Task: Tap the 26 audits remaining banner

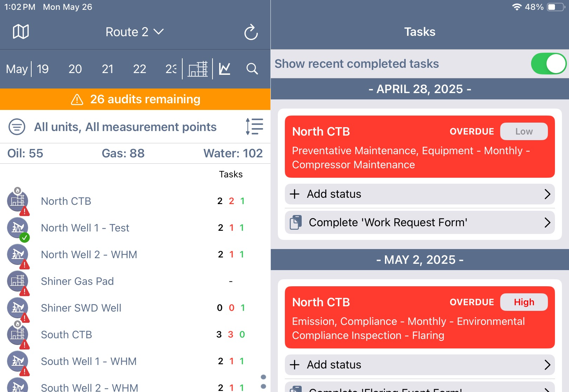Action: point(135,99)
